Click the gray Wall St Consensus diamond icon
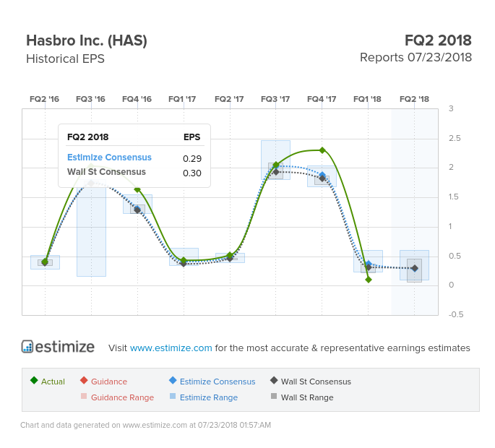Image resolution: width=495 pixels, height=448 pixels. tap(274, 380)
